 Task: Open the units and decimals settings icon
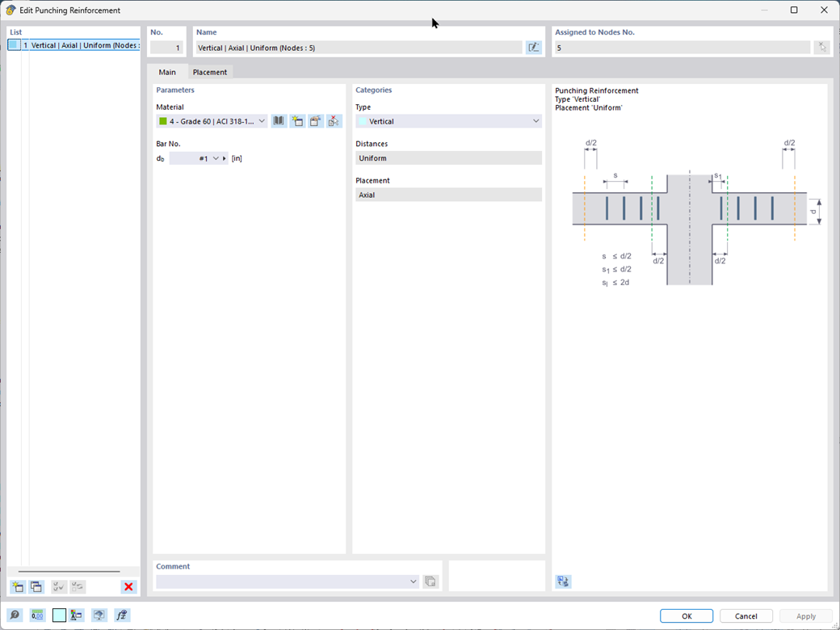coord(37,615)
